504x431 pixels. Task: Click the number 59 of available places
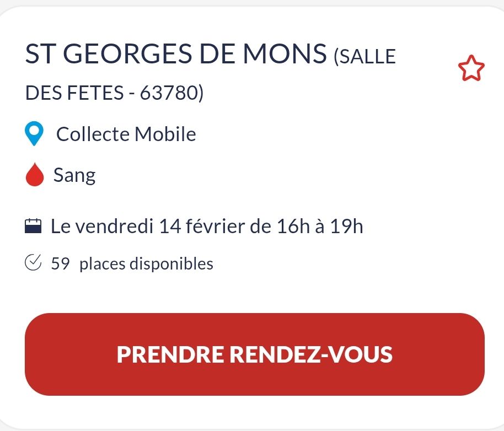[x=60, y=263]
